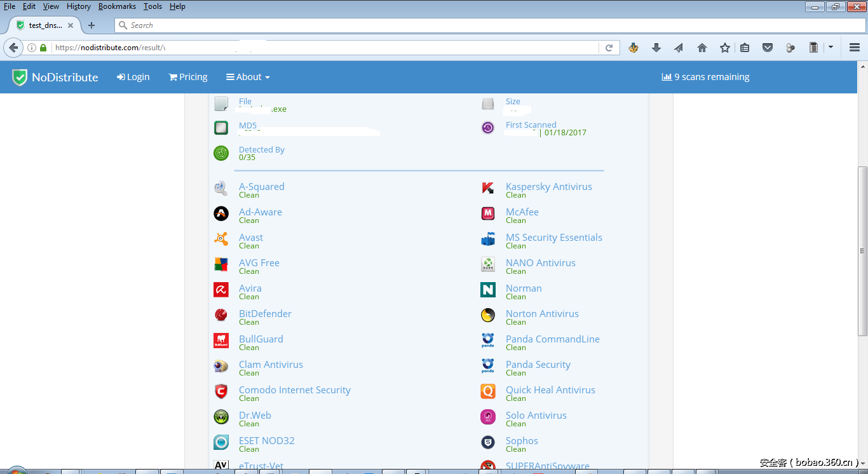Image resolution: width=868 pixels, height=474 pixels.
Task: Open a new tab with plus button
Action: pos(92,25)
